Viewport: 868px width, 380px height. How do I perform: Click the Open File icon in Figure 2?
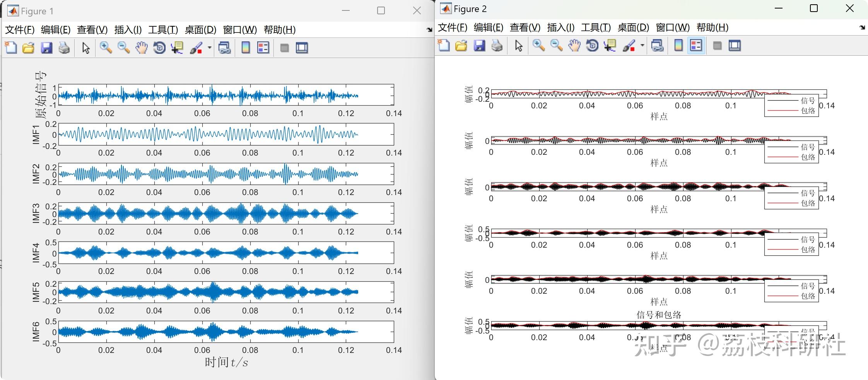pos(461,45)
